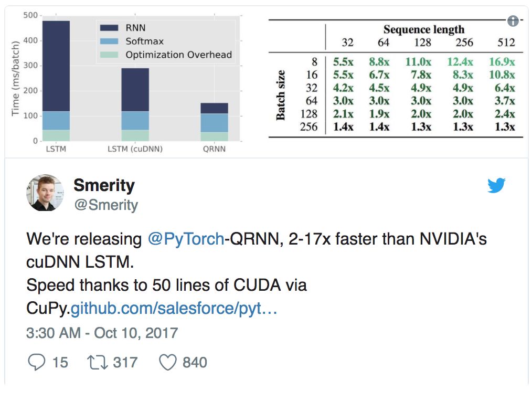Open the github.com/salesforce link
This screenshot has width=532, height=401.
[174, 308]
